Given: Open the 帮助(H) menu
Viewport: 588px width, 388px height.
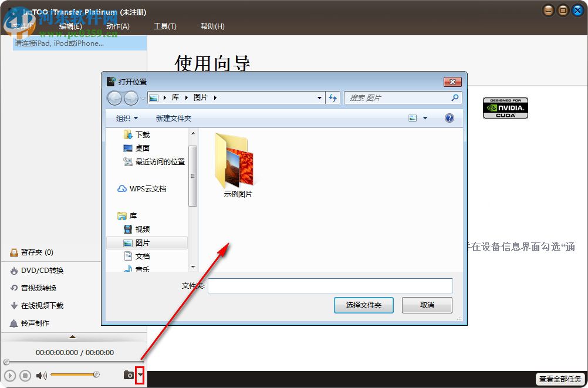Looking at the screenshot, I should tap(212, 26).
